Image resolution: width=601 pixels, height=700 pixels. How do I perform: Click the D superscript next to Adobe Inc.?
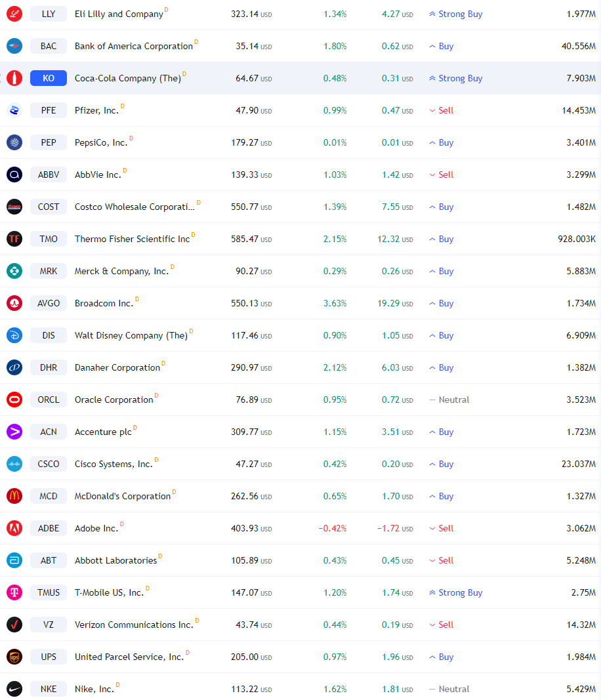pos(122,524)
